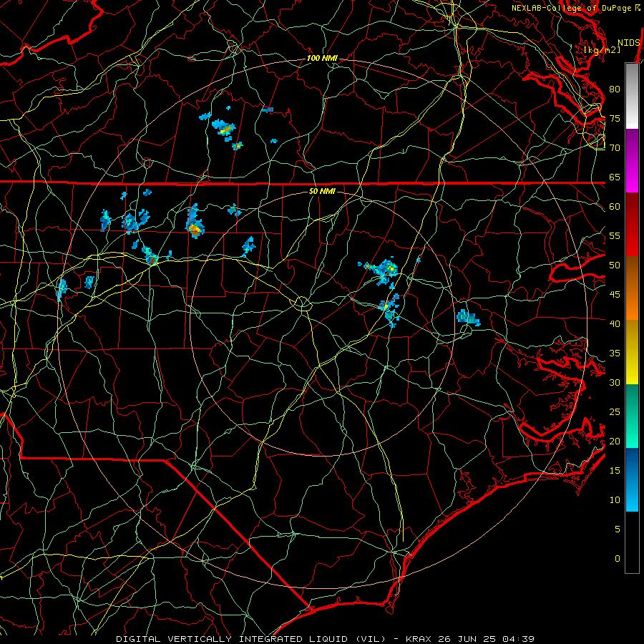This screenshot has width=644, height=644.
Task: Click the yellow segment of the color bar
Action: [x=632, y=353]
